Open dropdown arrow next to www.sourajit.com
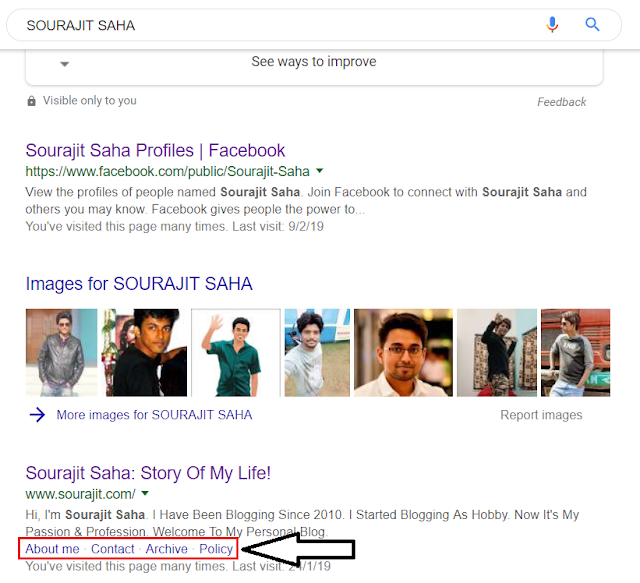Image resolution: width=640 pixels, height=583 pixels. tap(144, 494)
